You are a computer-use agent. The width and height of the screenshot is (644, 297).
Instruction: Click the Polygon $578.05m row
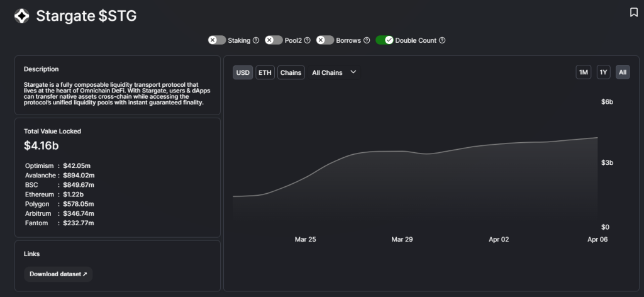click(x=60, y=204)
